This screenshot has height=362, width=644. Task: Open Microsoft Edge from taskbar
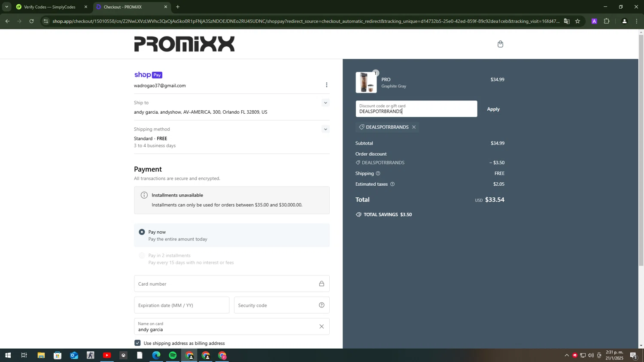(x=156, y=355)
